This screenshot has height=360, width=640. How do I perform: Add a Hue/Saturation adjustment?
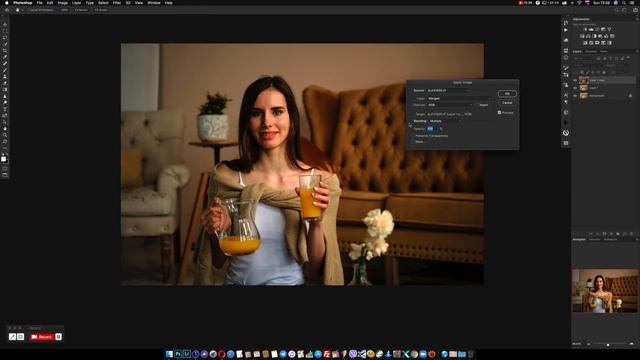[x=582, y=36]
